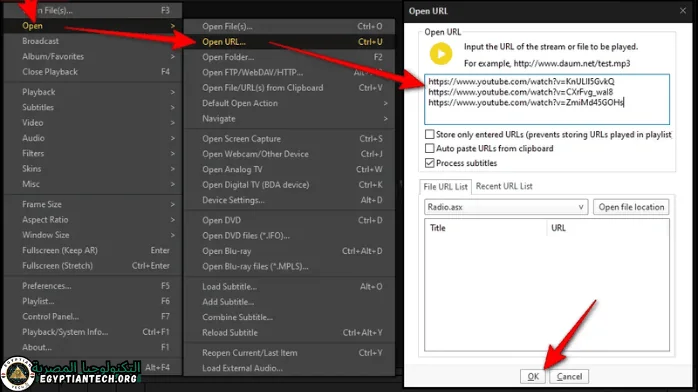698x392 pixels.
Task: Expand Album/Favorites submenu
Action: pos(173,57)
